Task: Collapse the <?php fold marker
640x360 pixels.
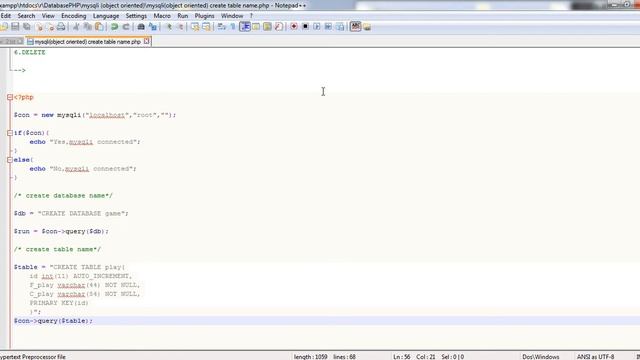Action: pyautogui.click(x=10, y=97)
